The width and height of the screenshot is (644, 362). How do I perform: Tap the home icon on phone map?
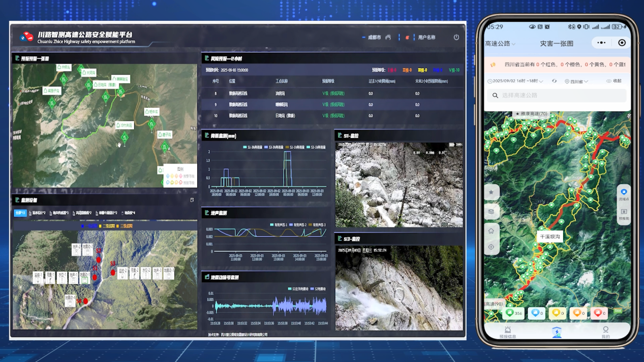(491, 231)
